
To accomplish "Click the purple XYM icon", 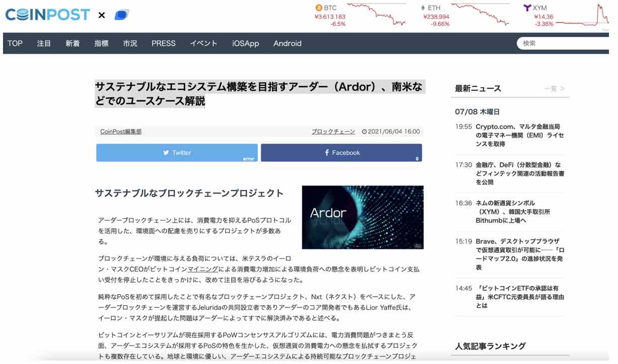I will tap(527, 8).
